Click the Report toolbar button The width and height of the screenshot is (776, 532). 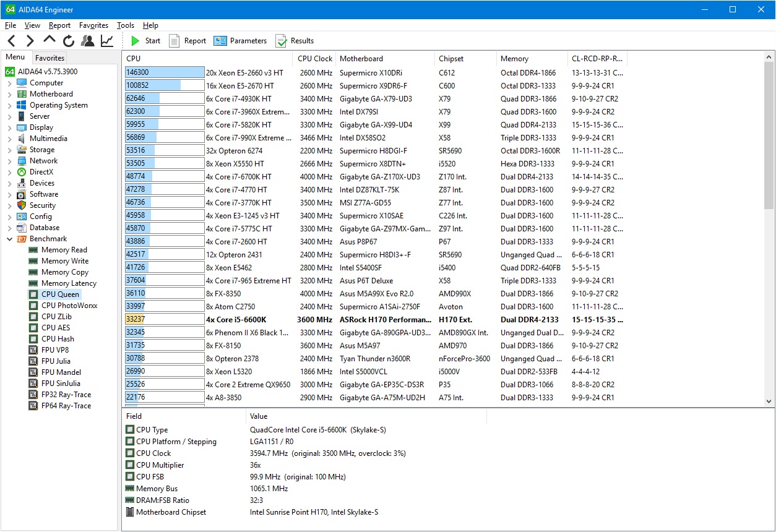(x=188, y=41)
